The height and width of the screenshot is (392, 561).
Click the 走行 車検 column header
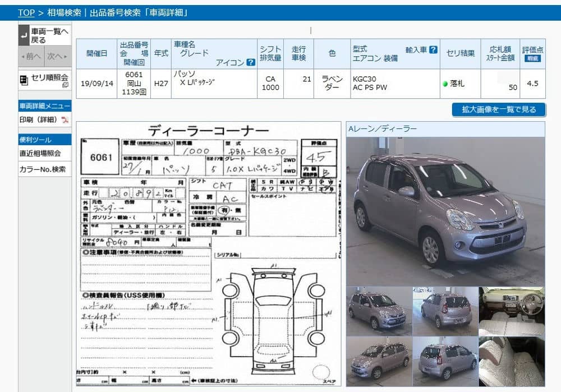[298, 54]
